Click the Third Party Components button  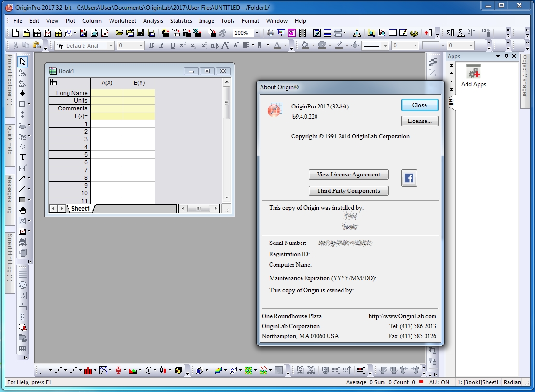click(x=348, y=191)
